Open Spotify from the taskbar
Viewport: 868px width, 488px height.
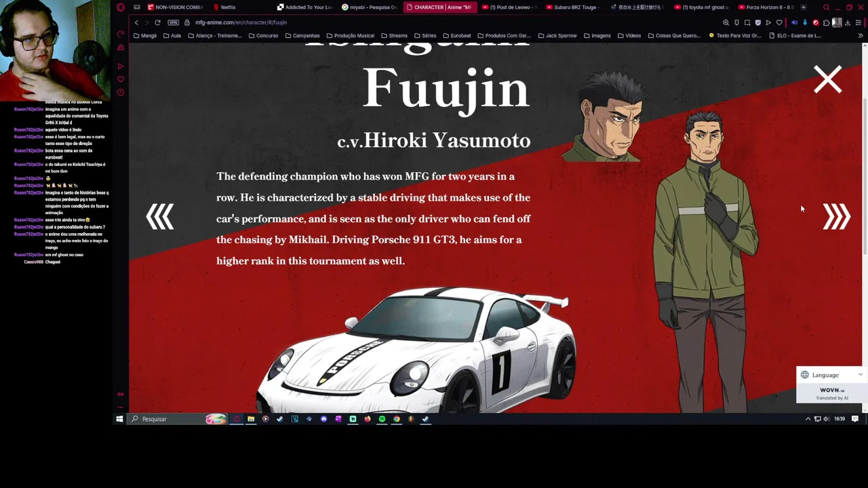coord(382,419)
